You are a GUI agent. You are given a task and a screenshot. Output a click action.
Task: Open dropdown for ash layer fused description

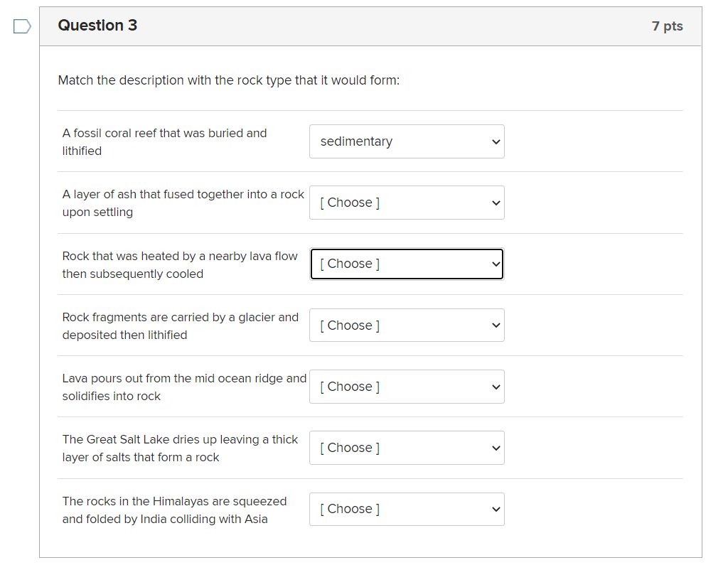point(407,203)
